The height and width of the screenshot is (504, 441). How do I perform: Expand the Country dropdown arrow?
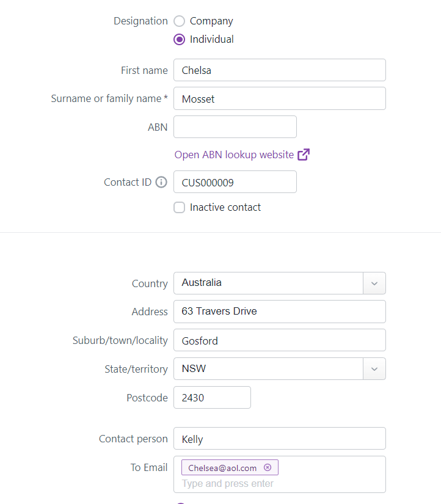click(x=374, y=283)
